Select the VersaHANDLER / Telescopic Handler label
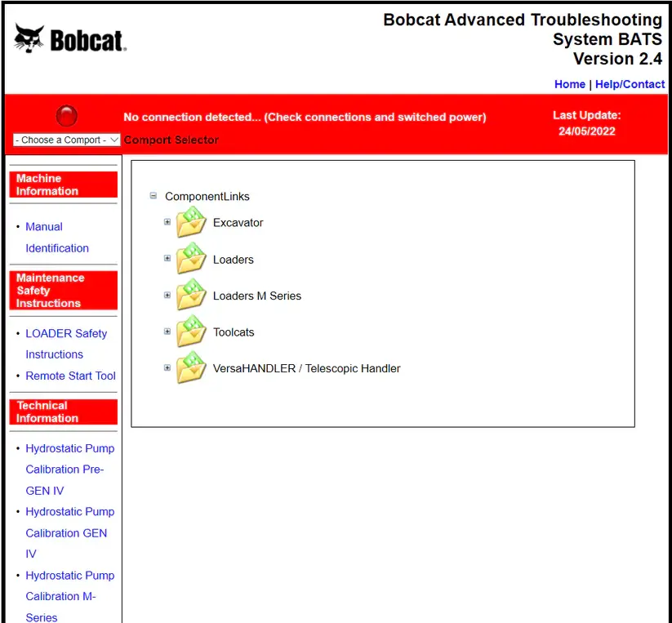The image size is (672, 623). tap(306, 368)
